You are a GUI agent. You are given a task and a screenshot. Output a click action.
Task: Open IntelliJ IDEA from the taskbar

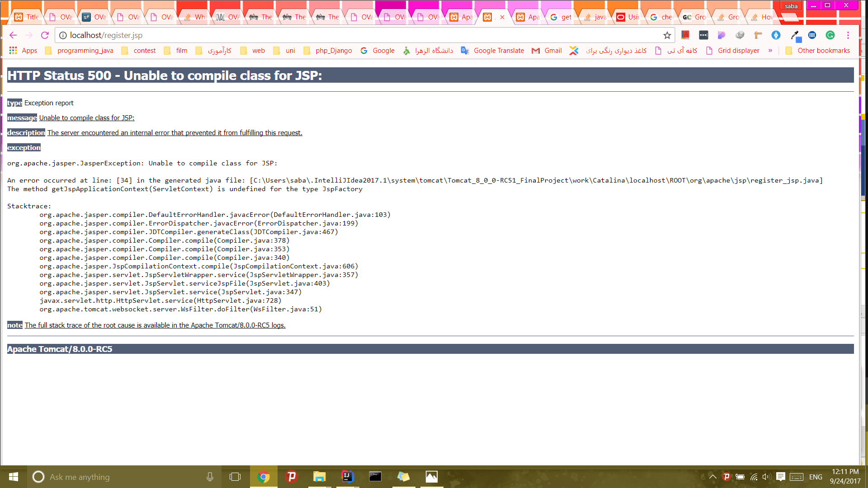coord(347,477)
